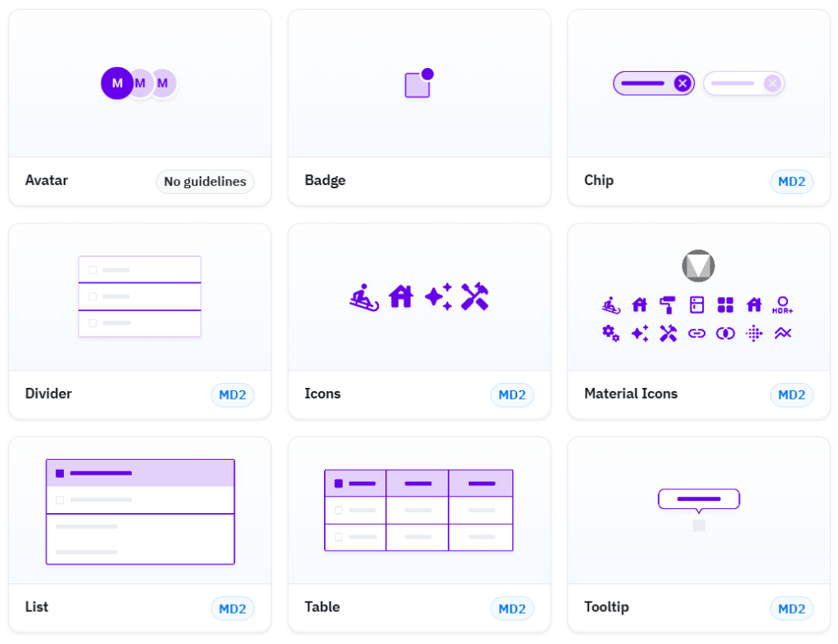838x644 pixels.
Task: Toggle the filled checkbox in the List illustration
Action: pyautogui.click(x=60, y=474)
